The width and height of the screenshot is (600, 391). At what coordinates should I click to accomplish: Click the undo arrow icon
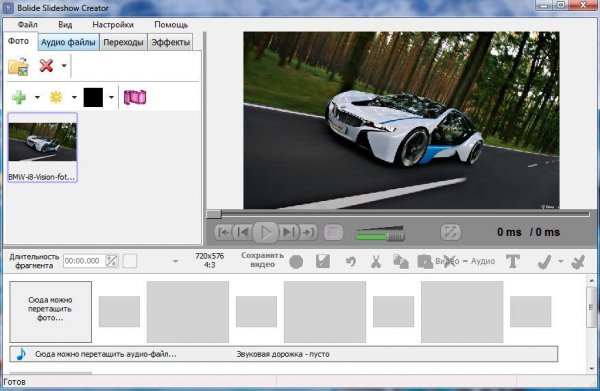351,261
